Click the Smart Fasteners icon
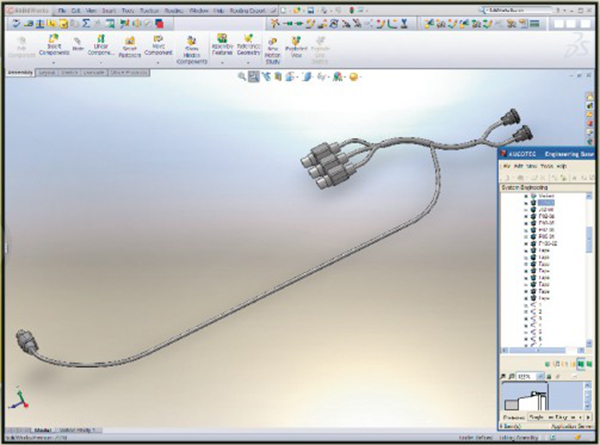The height and width of the screenshot is (445, 600). tap(130, 45)
